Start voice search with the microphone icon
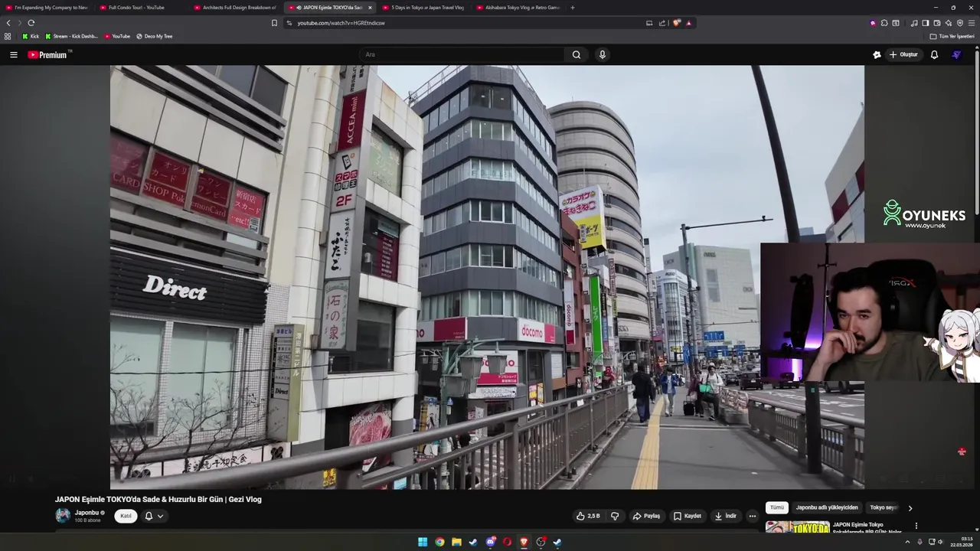 [603, 54]
